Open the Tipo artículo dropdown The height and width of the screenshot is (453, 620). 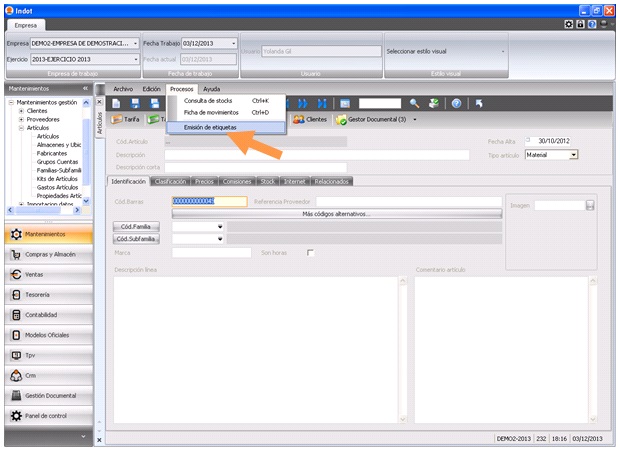[x=574, y=155]
